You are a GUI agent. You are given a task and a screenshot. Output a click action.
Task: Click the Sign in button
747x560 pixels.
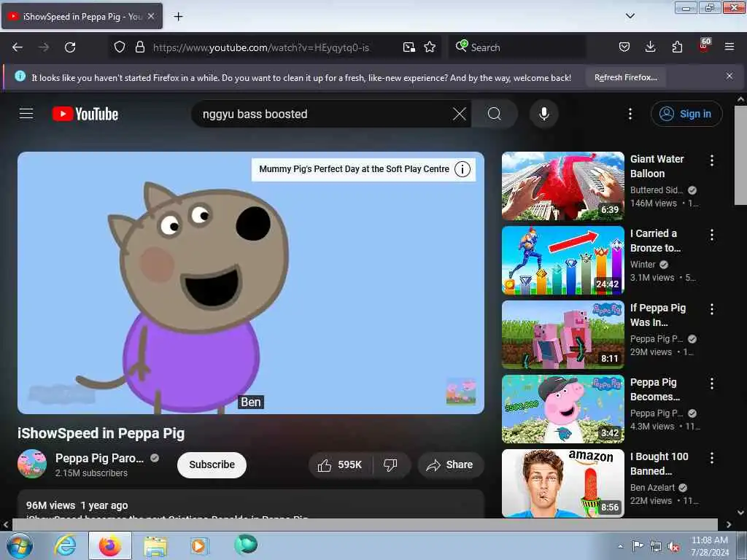tap(686, 114)
